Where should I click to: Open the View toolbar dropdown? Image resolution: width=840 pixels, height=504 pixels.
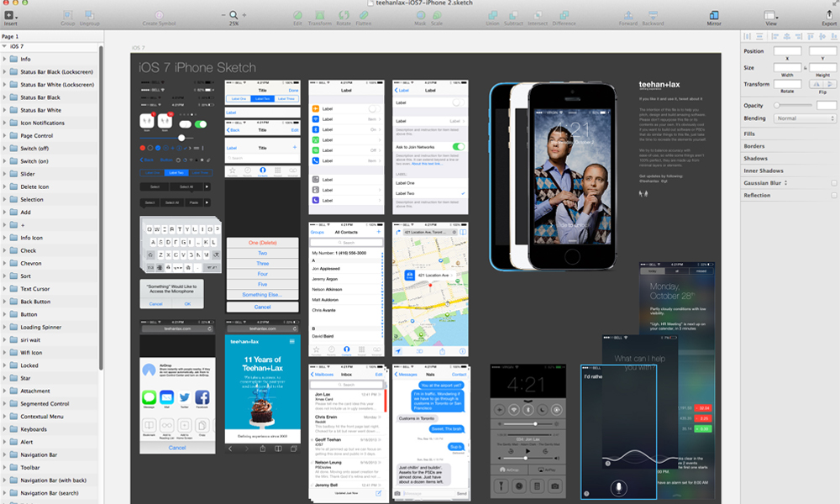tap(771, 15)
